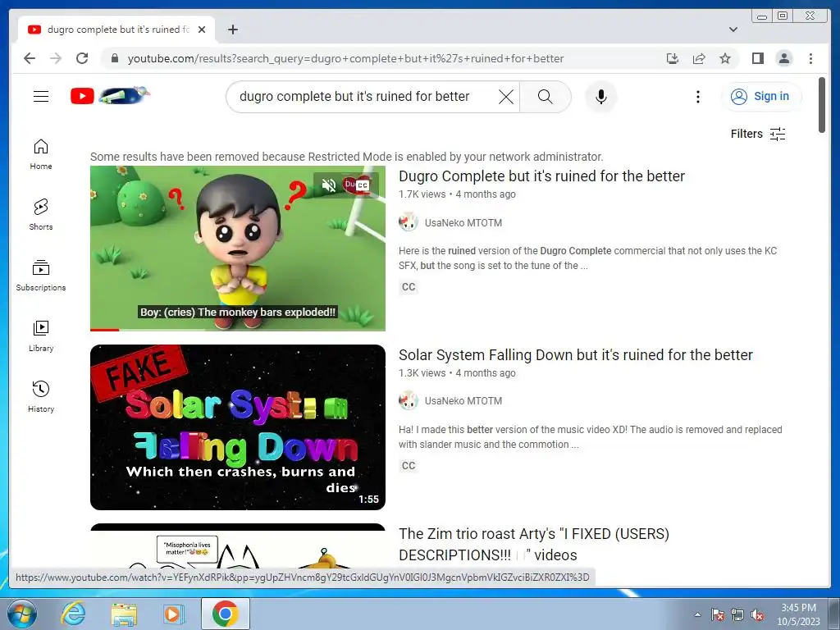This screenshot has width=840, height=630.
Task: Click the Sign in button
Action: tap(760, 97)
